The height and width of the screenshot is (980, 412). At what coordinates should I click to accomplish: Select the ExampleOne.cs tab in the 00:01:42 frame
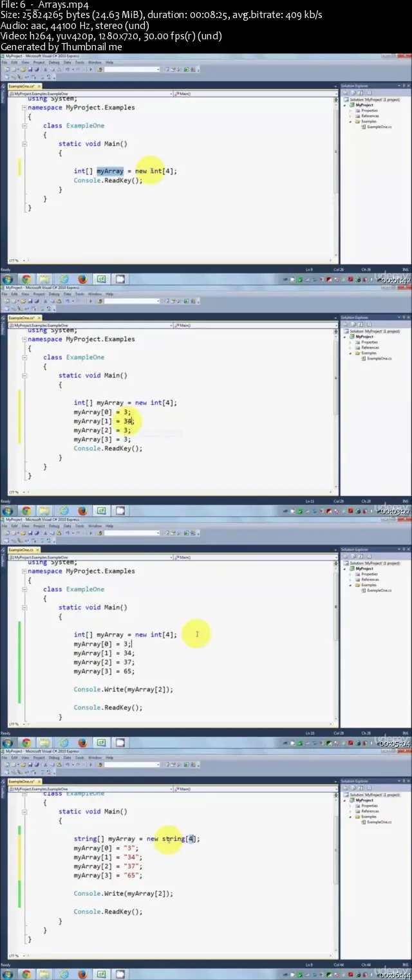[23, 86]
